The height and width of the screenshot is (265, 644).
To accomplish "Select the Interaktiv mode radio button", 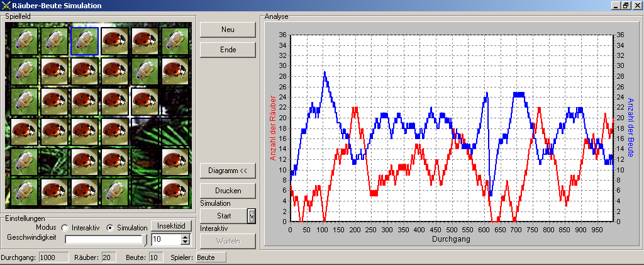I will tap(64, 227).
